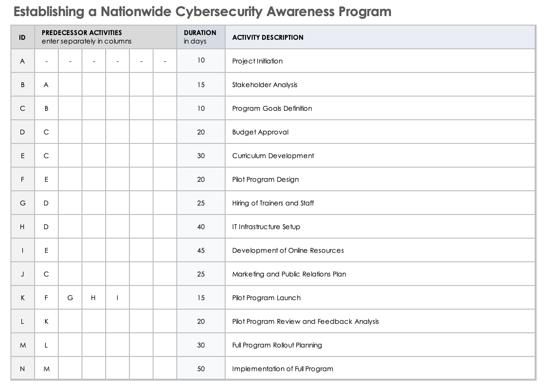Viewport: 547px width, 392px height.
Task: Click the Project Initiation description cell
Action: (257, 61)
